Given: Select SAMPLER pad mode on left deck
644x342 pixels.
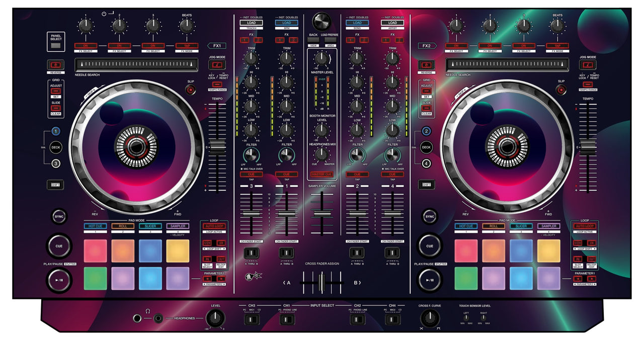Looking at the screenshot, I should [x=178, y=226].
